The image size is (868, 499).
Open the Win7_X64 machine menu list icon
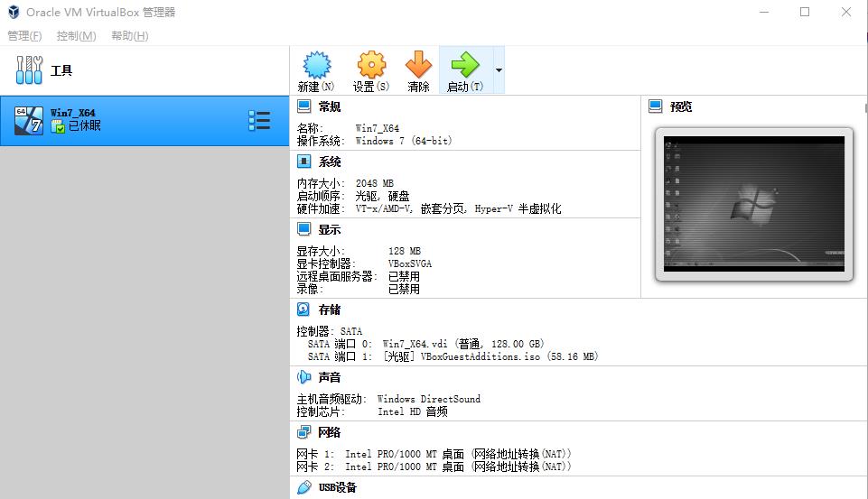[x=259, y=121]
